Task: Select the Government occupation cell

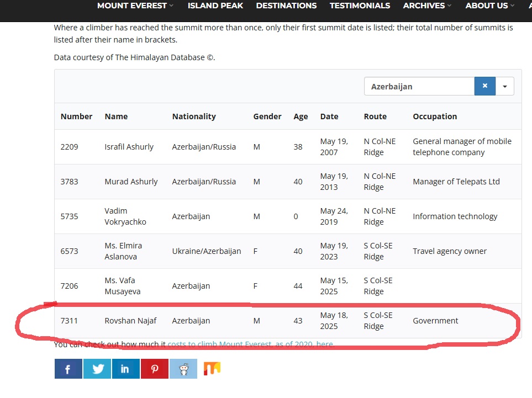Action: pos(435,321)
